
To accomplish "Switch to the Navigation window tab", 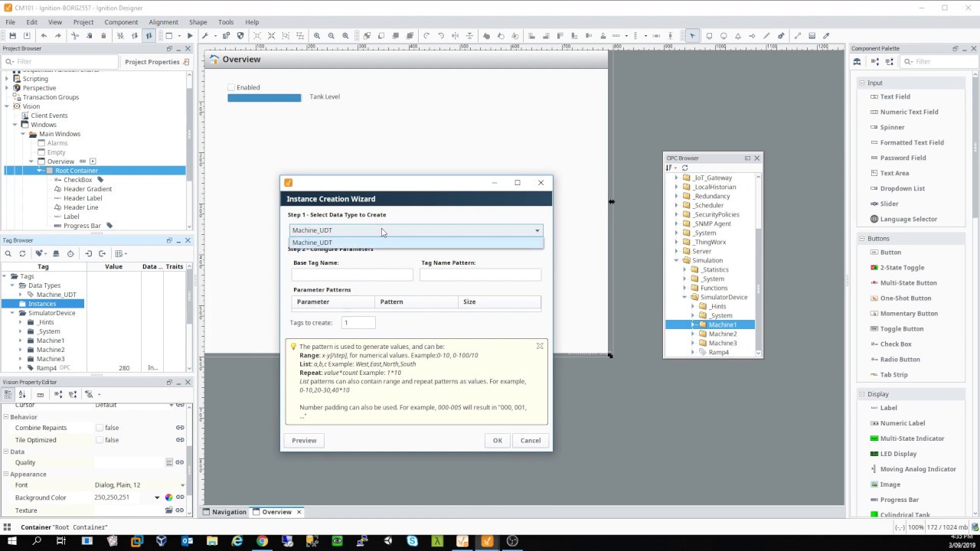I will 224,512.
